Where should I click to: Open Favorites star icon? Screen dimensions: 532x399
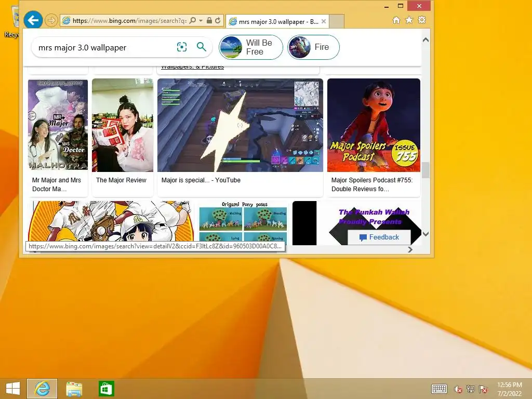pyautogui.click(x=409, y=20)
